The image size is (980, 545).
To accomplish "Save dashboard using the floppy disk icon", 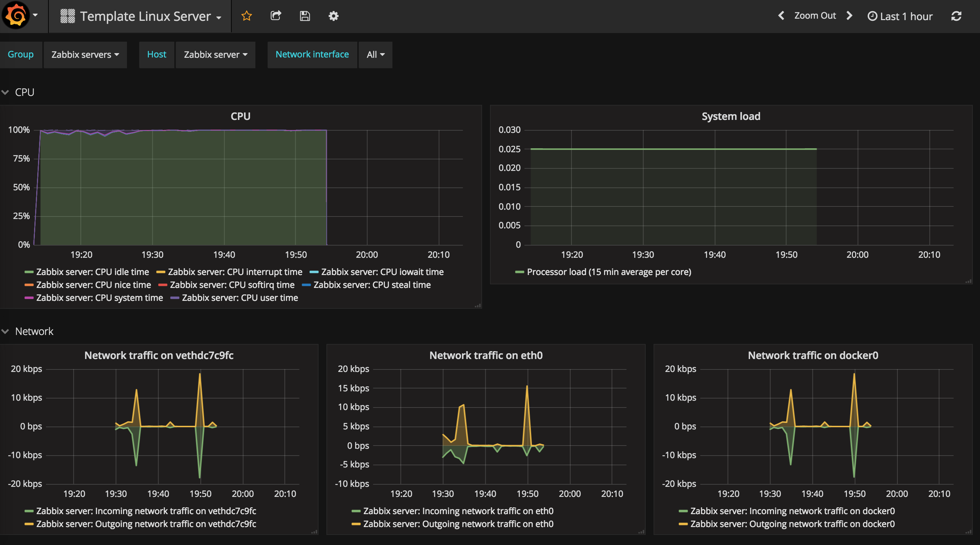I will pos(305,16).
